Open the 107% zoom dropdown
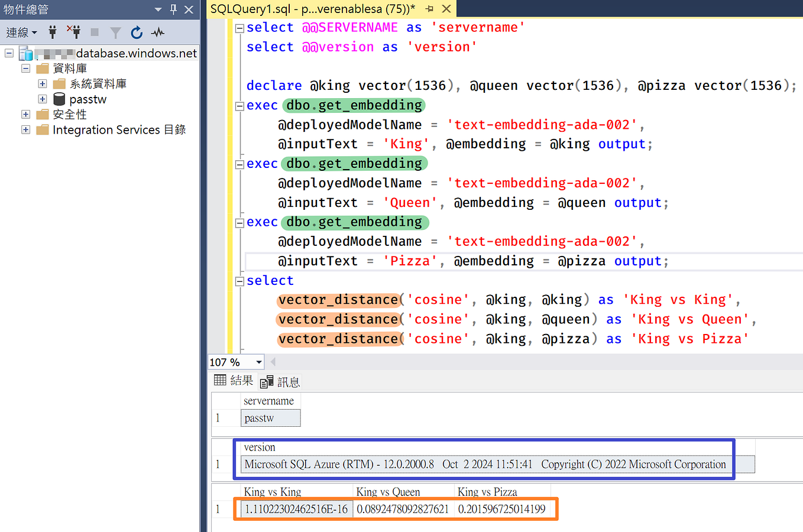 [258, 362]
